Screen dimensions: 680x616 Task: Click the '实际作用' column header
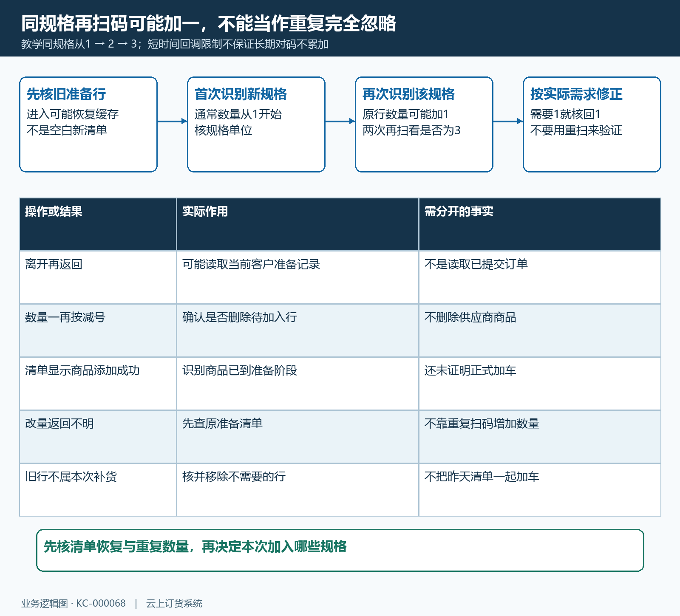tap(297, 224)
